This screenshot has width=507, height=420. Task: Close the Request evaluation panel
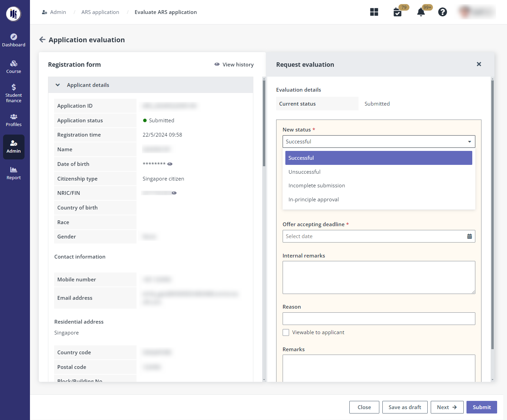pyautogui.click(x=479, y=64)
